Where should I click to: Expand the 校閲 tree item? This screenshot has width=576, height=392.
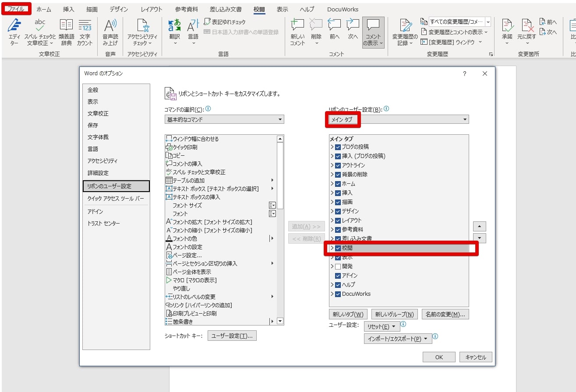click(332, 248)
